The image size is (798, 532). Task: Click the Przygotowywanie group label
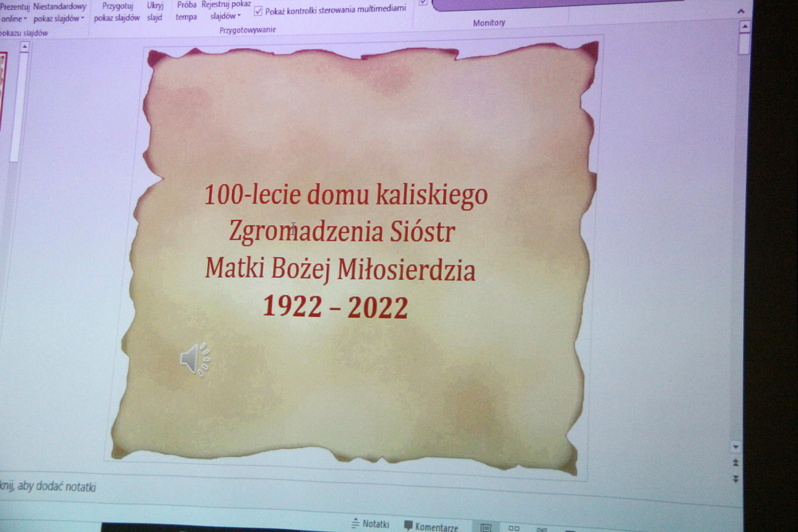pos(248,30)
